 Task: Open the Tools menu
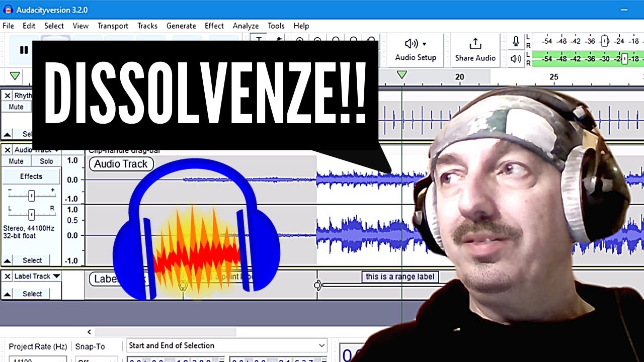pos(276,26)
